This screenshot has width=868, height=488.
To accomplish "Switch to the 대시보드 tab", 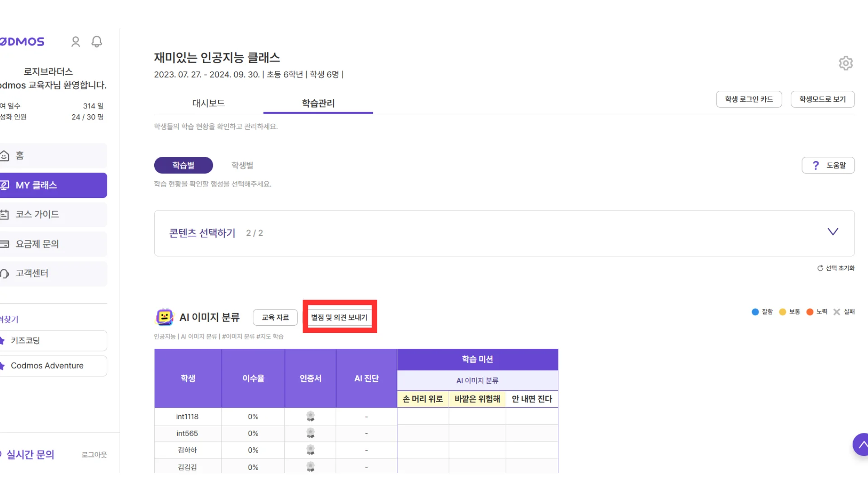I will pyautogui.click(x=208, y=103).
